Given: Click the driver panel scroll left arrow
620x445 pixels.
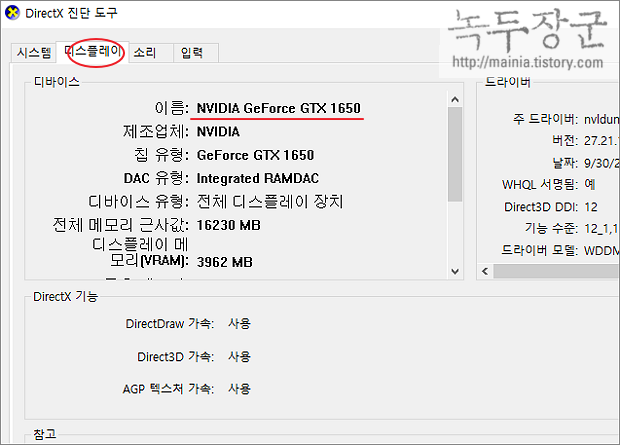Looking at the screenshot, I should [x=485, y=271].
